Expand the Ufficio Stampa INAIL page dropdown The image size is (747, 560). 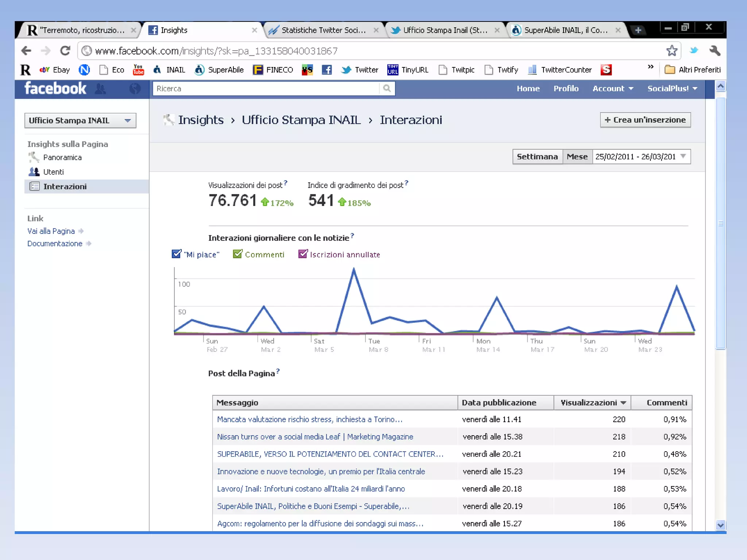(80, 121)
